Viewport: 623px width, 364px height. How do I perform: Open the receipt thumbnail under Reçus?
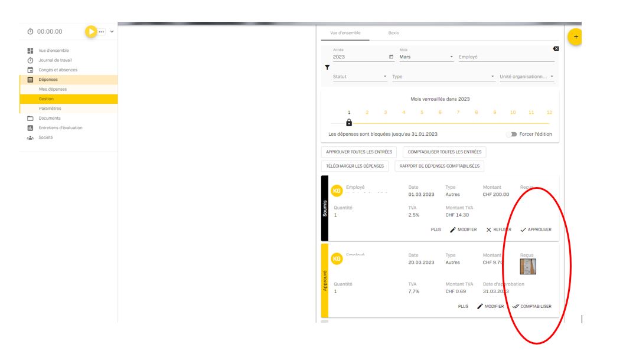click(x=527, y=267)
